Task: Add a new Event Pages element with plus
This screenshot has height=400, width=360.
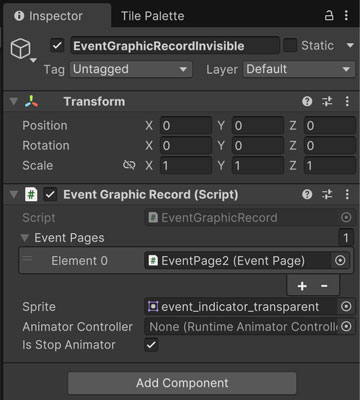Action: point(302,286)
